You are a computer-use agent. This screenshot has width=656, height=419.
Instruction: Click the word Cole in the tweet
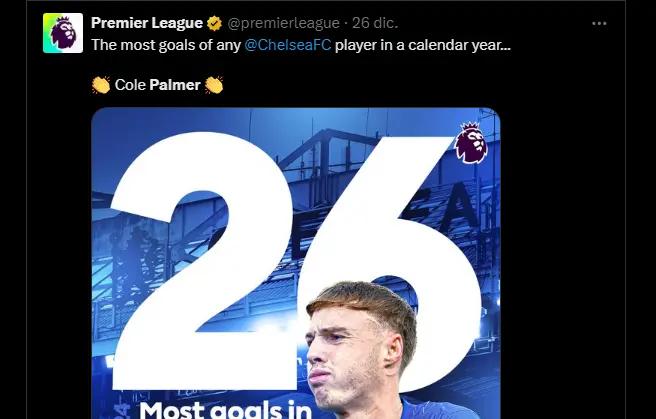point(130,86)
